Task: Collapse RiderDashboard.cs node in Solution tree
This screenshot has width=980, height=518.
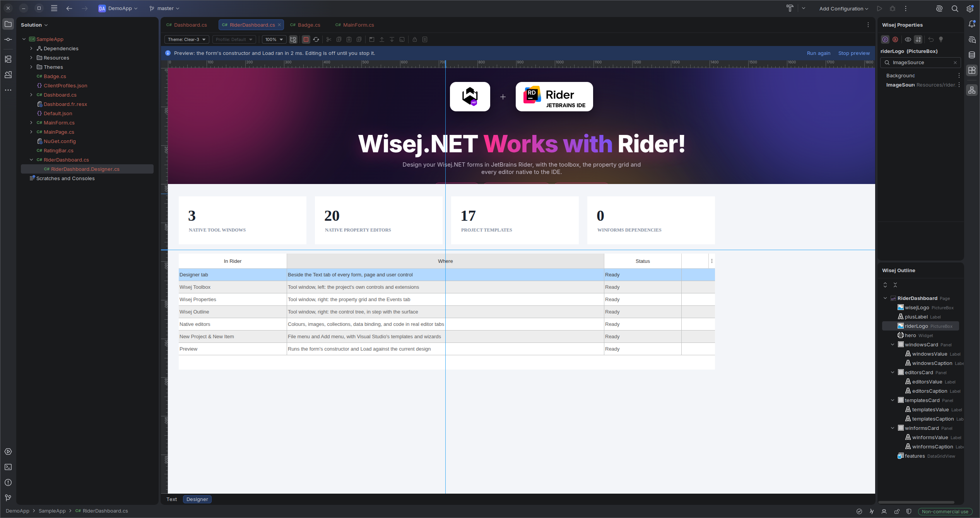Action: [x=31, y=160]
